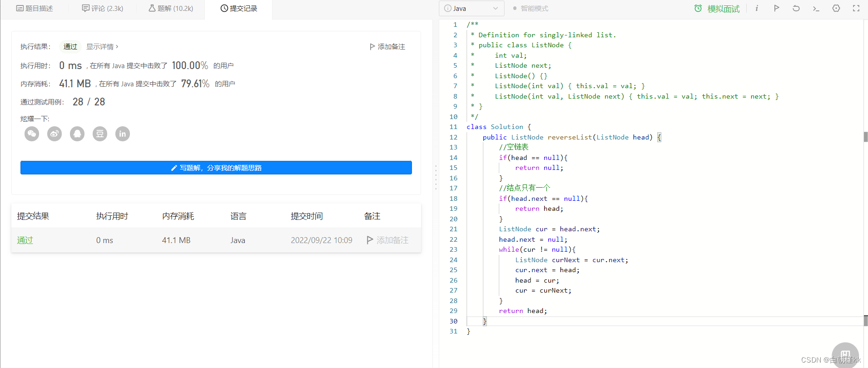Share result to WeChat icon
This screenshot has width=868, height=368.
(32, 134)
